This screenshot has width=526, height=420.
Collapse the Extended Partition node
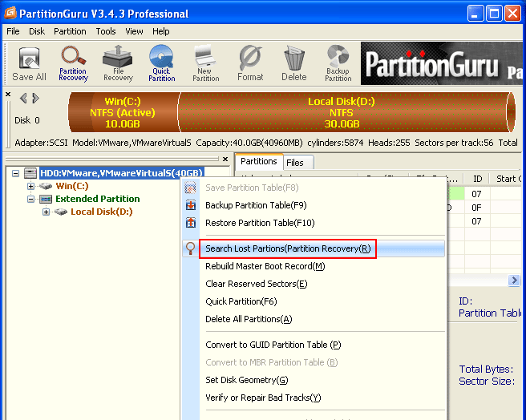pyautogui.click(x=30, y=200)
